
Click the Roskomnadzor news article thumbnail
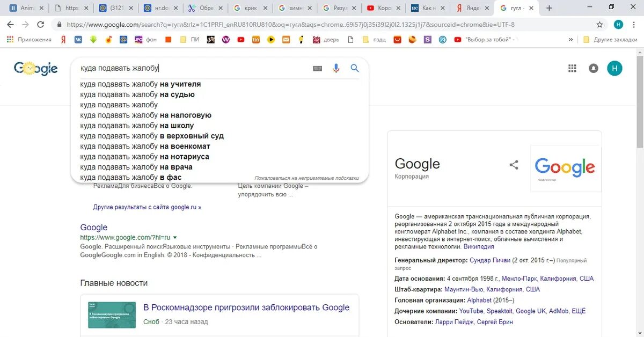point(112,315)
